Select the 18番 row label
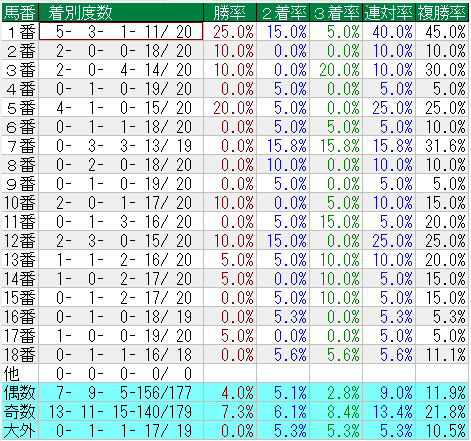Image resolution: width=471 pixels, height=441 pixels. (20, 355)
